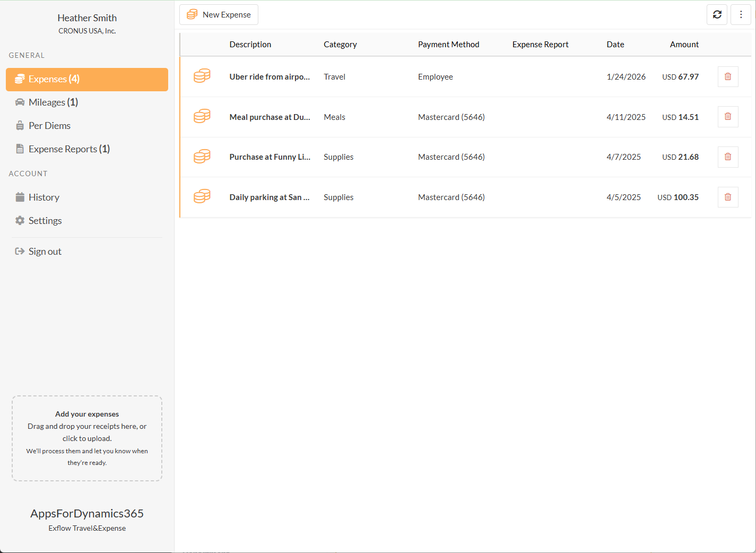The width and height of the screenshot is (756, 553).
Task: Go to Per Diems
Action: [49, 126]
